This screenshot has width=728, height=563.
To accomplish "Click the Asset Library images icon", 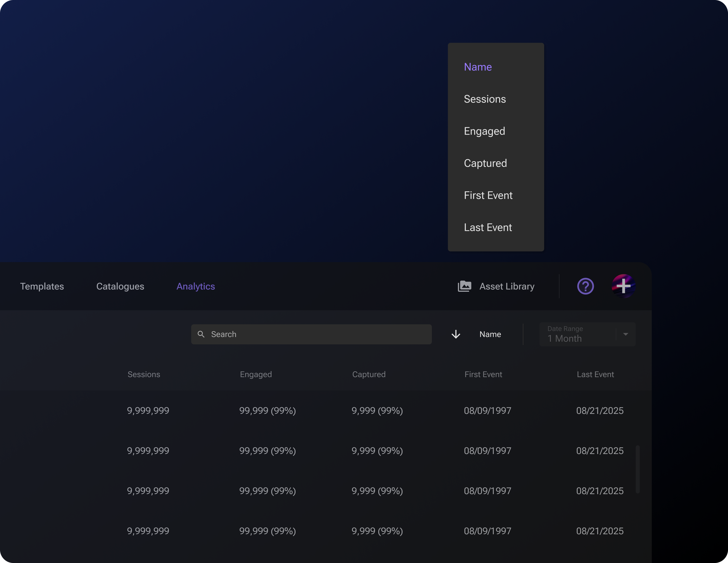I will (464, 286).
